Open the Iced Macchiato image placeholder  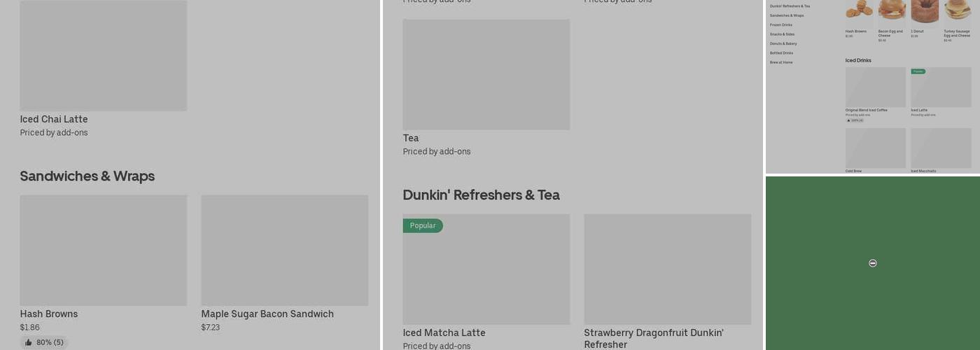(x=941, y=148)
